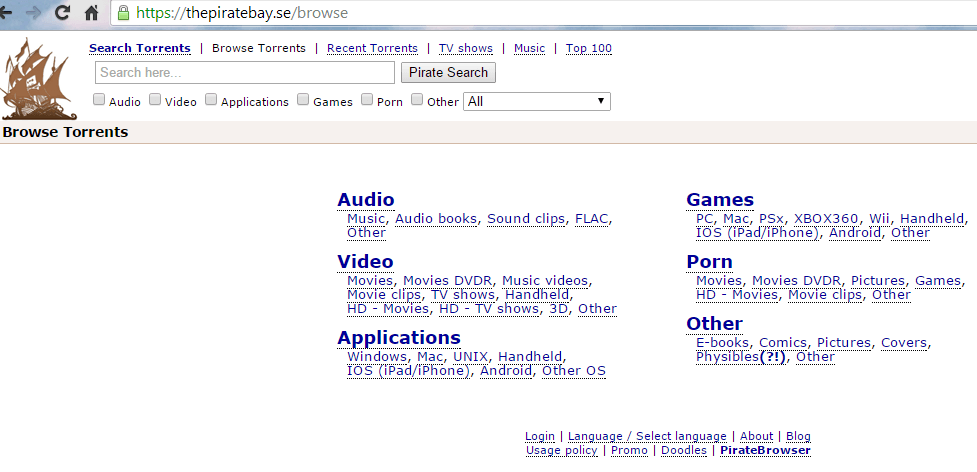Browse UNIX applications subcategory
This screenshot has width=977, height=472.
click(470, 357)
